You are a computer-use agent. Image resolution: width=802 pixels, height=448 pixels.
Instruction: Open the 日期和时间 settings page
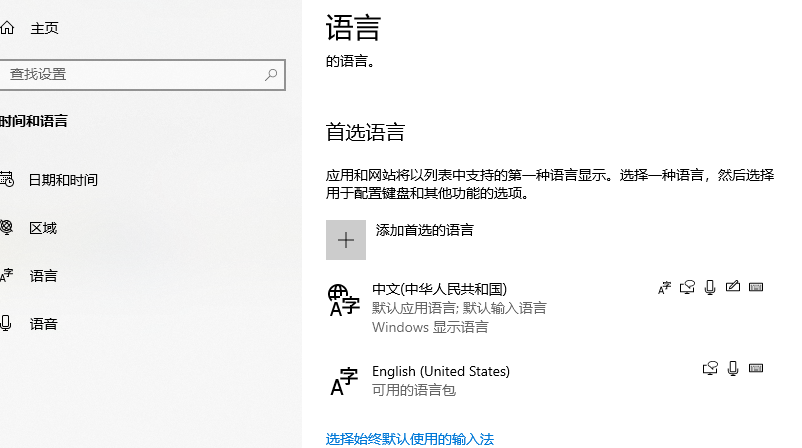63,180
